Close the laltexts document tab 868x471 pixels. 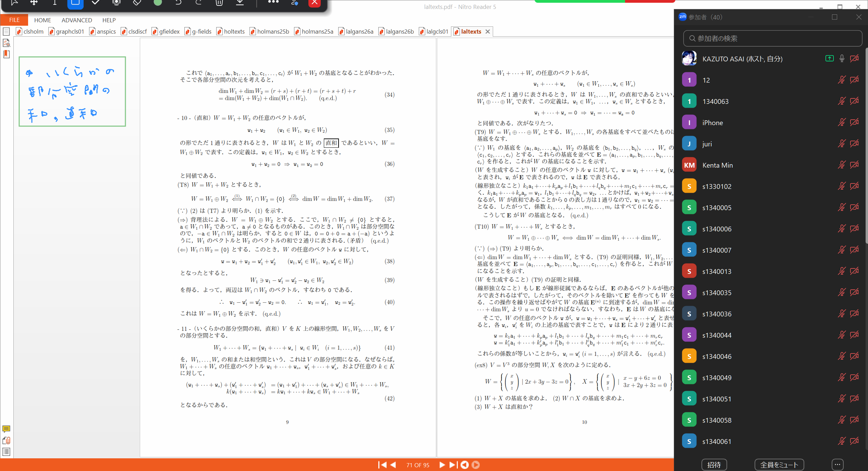[488, 32]
